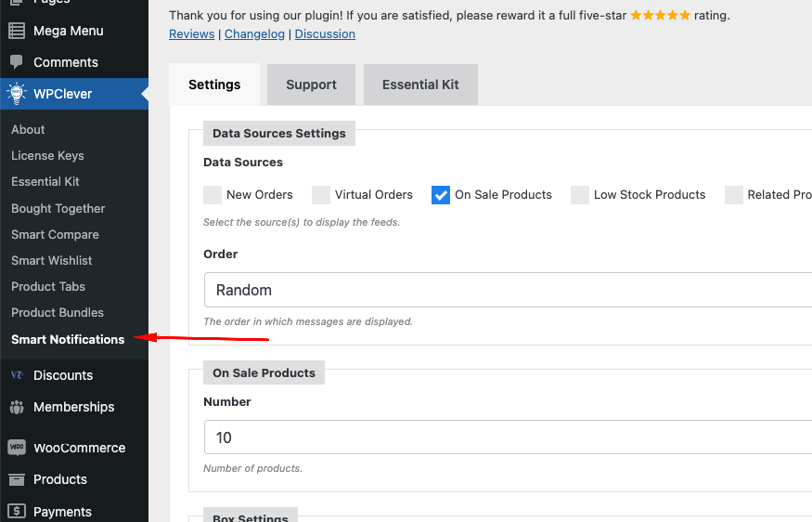Click the Payments dollar icon

17,512
